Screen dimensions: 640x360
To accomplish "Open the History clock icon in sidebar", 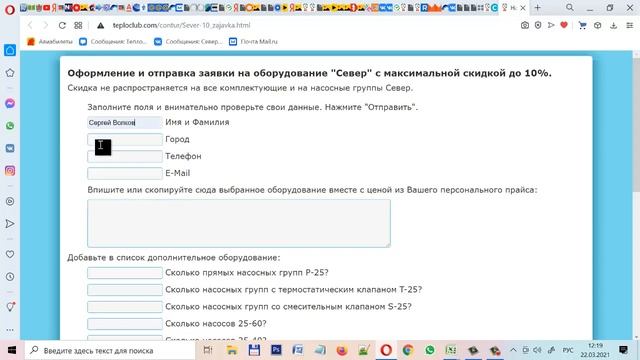I will pyautogui.click(x=10, y=277).
